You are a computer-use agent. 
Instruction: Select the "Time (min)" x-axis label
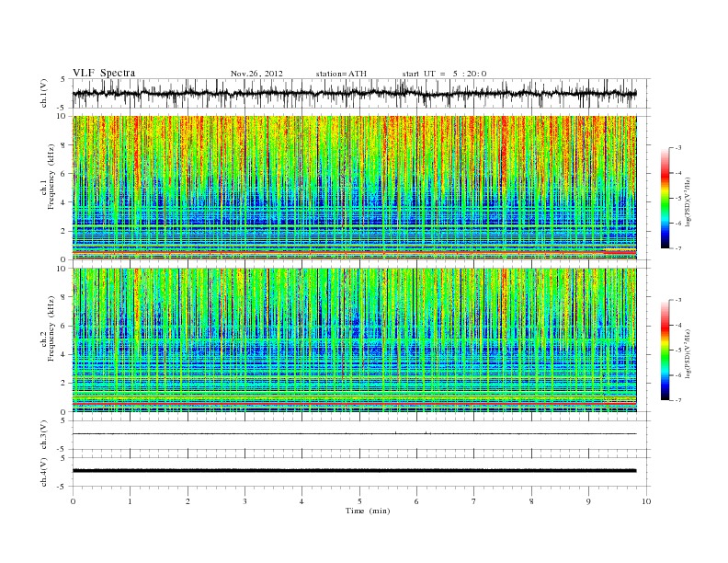[x=368, y=511]
